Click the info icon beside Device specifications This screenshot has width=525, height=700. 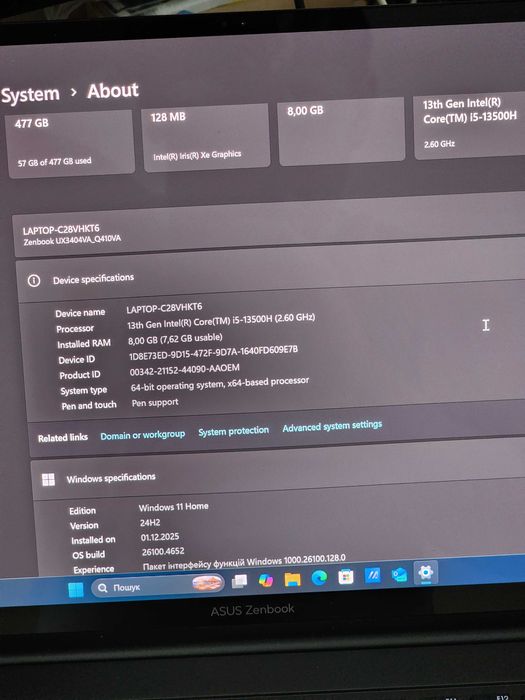coord(33,281)
